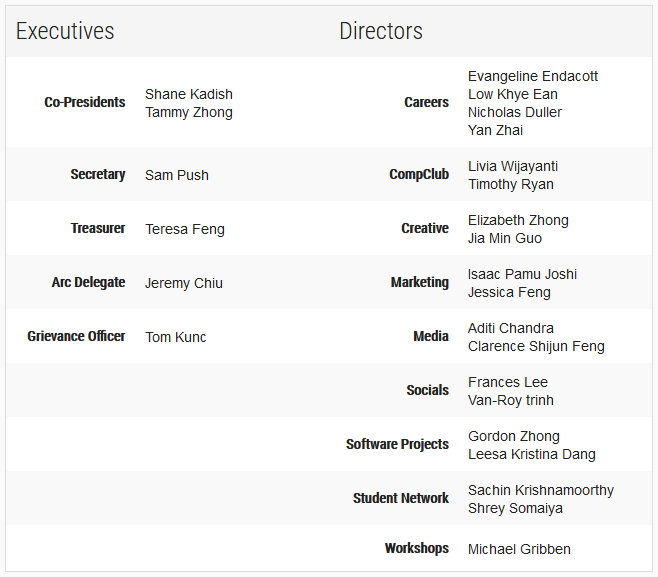Click the Executives heading
This screenshot has width=658, height=577.
(65, 31)
